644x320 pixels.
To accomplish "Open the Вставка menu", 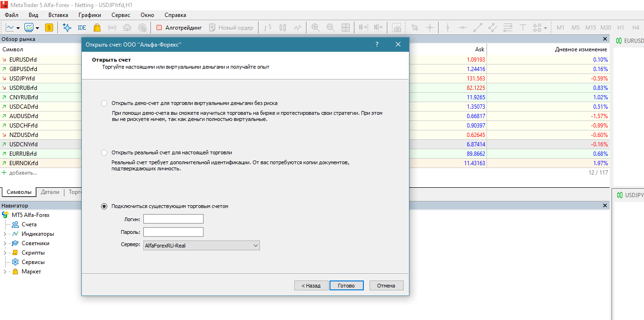I will [58, 15].
